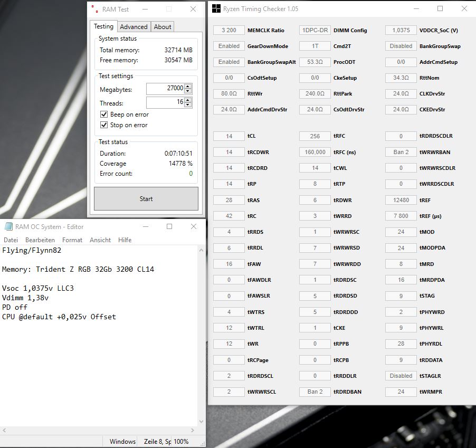The image size is (476, 448).
Task: Click the Cmd2T value 1T
Action: pyautogui.click(x=315, y=46)
